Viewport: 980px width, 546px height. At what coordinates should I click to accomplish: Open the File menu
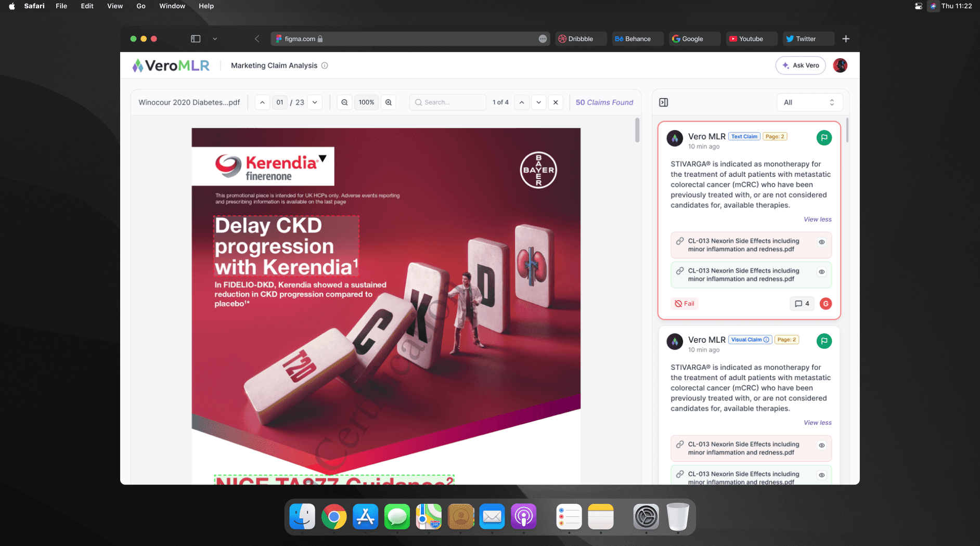point(61,6)
